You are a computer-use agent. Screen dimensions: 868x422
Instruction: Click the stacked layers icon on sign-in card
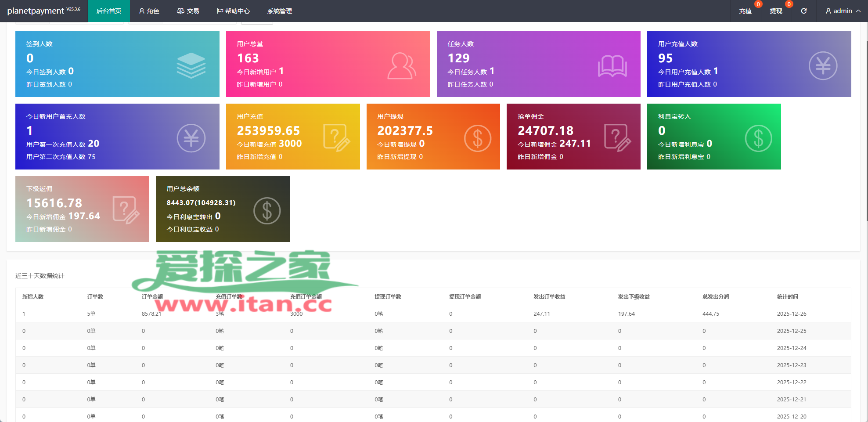tap(191, 65)
